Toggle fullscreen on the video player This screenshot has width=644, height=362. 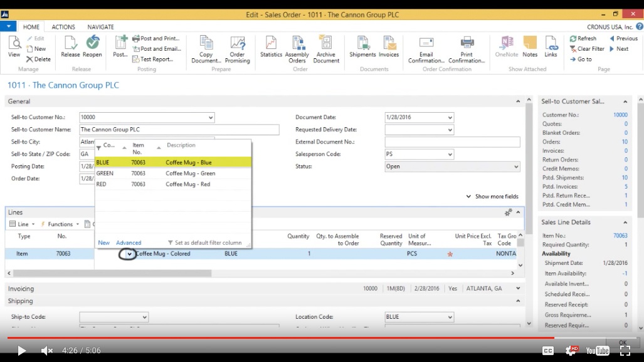coord(625,351)
